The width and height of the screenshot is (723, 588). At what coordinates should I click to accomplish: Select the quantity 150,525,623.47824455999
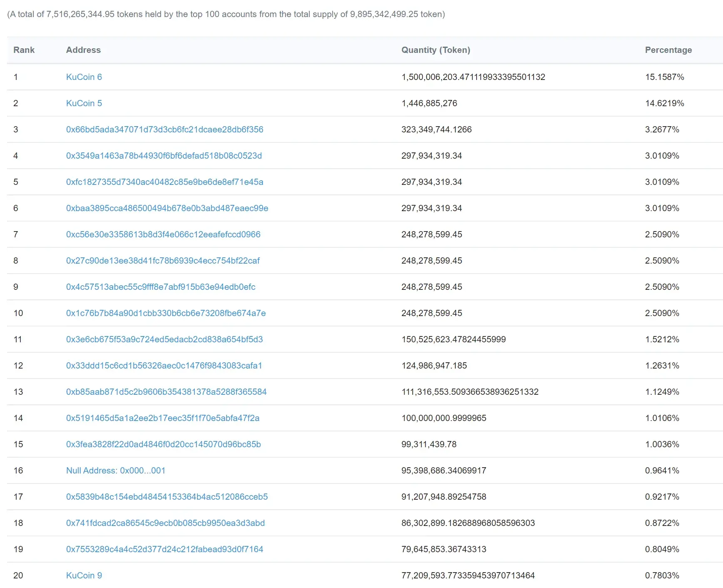click(454, 339)
